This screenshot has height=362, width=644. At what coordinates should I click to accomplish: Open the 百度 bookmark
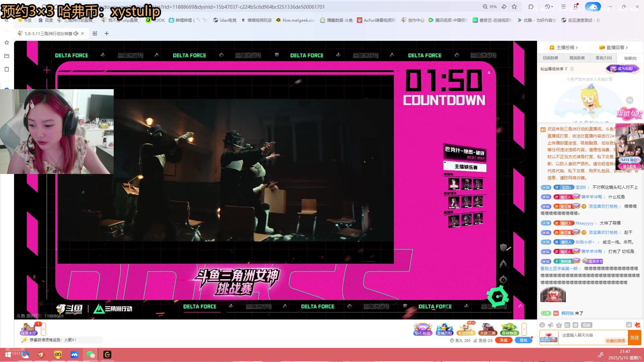(x=46, y=20)
